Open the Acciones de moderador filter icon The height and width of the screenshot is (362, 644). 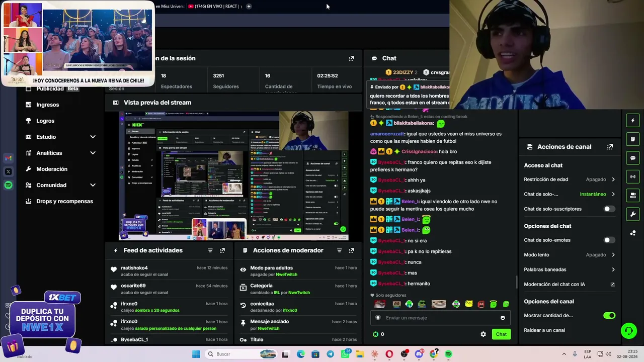coord(339,250)
